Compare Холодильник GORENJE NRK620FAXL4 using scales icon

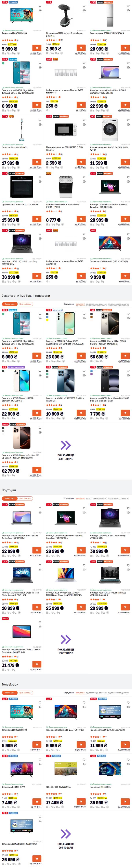click(x=128, y=10)
